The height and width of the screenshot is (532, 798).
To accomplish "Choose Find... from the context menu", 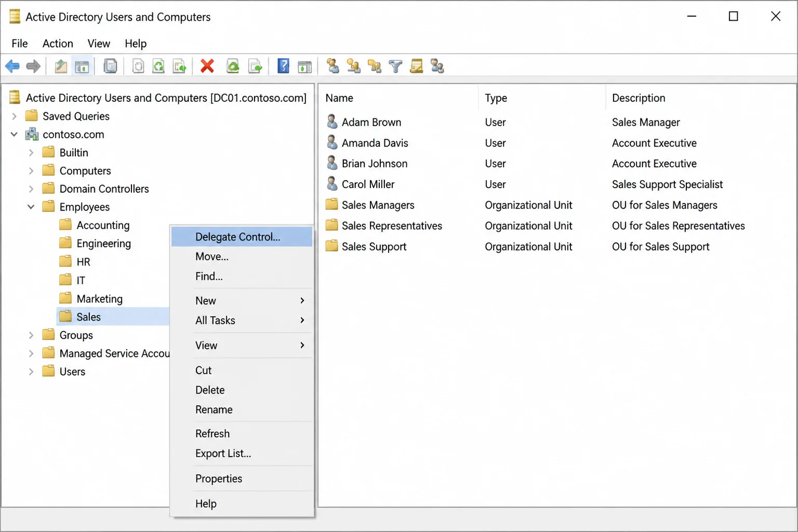I will [x=242, y=276].
